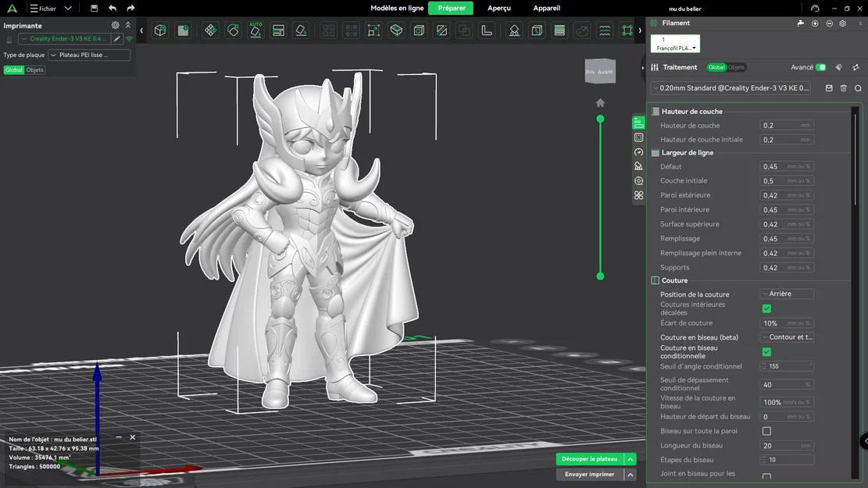Switch to Modèles en ligne tab
This screenshot has height=488, width=868.
point(397,9)
